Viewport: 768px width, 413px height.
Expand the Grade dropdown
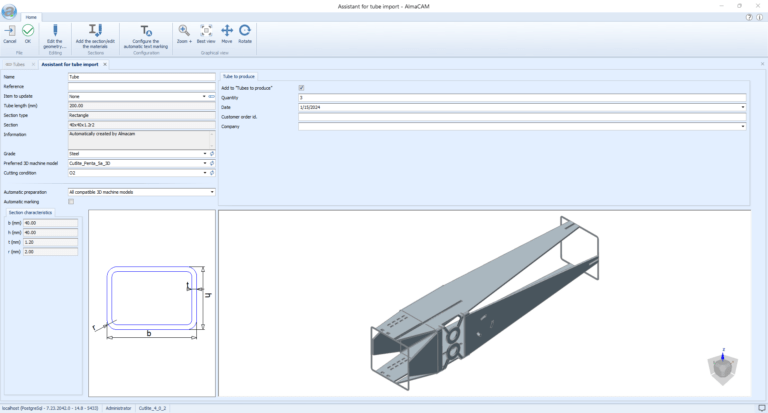click(204, 153)
